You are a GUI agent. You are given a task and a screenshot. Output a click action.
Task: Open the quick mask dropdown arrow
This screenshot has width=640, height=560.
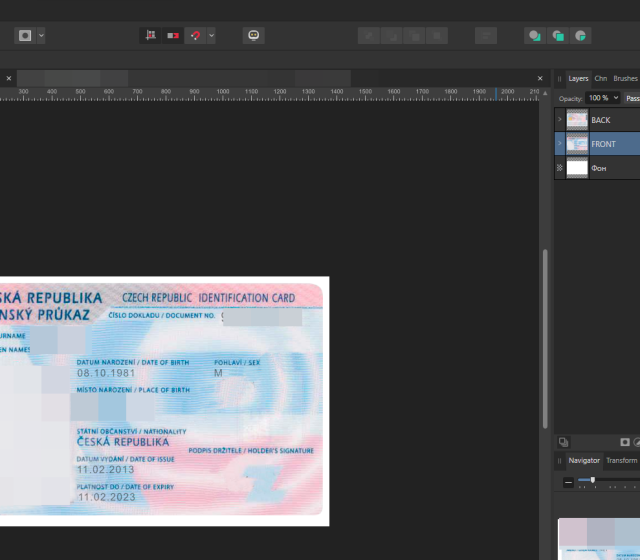pyautogui.click(x=41, y=35)
